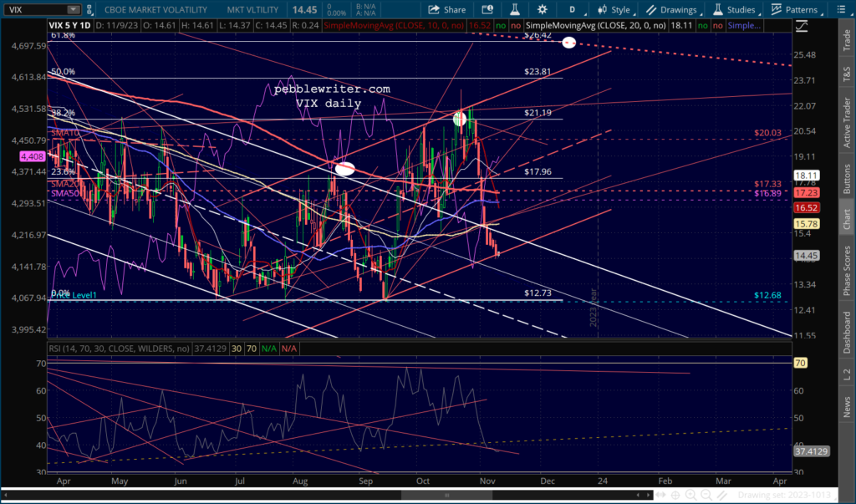Viewport: 856px width, 504px height.
Task: Open the Studies menu
Action: point(735,9)
